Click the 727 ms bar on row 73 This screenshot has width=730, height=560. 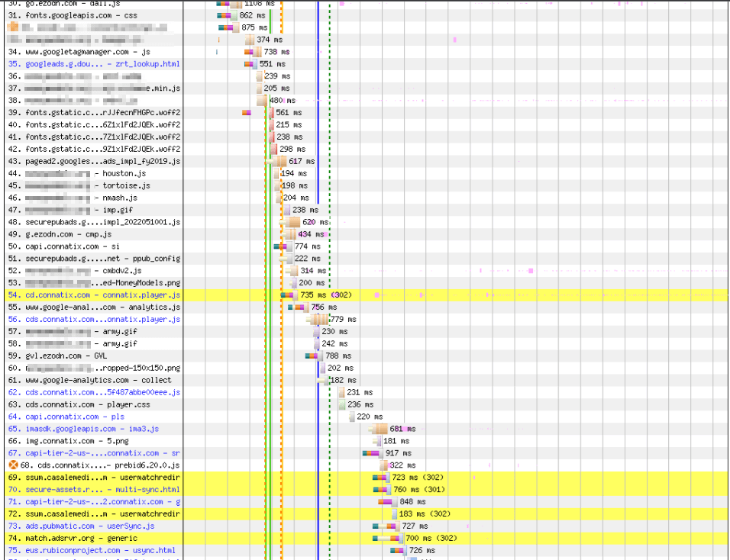point(386,526)
